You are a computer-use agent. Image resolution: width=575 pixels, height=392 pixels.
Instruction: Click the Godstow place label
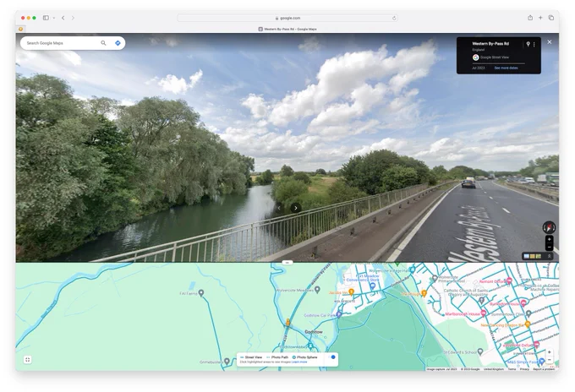tap(314, 332)
